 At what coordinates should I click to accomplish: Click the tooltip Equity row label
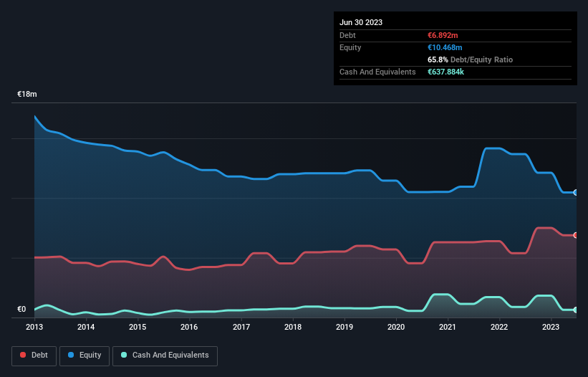click(x=350, y=47)
